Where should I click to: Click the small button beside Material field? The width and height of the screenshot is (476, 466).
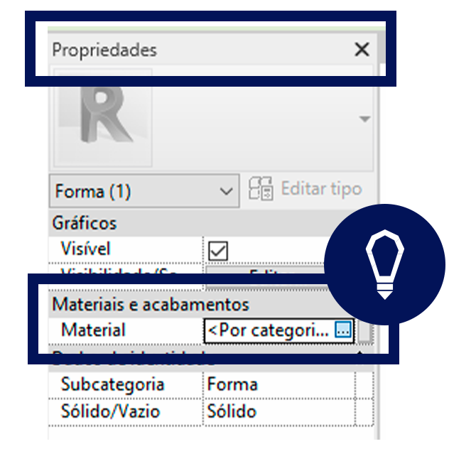[365, 331]
